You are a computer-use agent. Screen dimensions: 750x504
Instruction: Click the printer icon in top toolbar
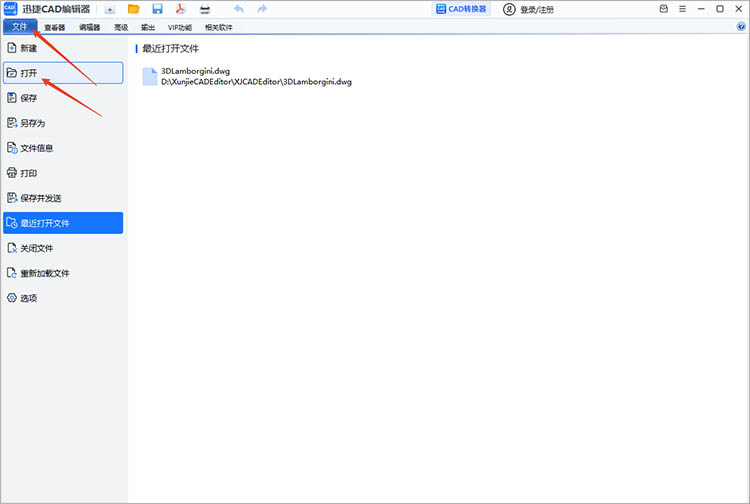[204, 9]
